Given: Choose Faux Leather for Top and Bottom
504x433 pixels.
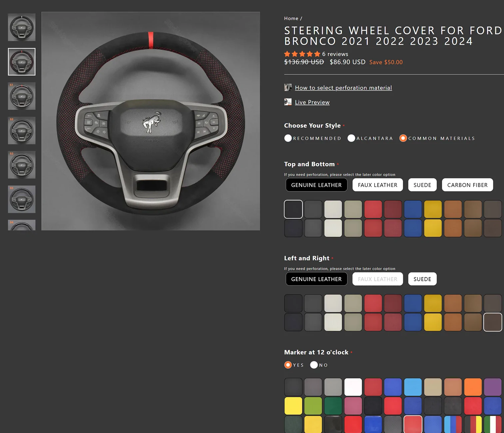Looking at the screenshot, I should tap(378, 185).
